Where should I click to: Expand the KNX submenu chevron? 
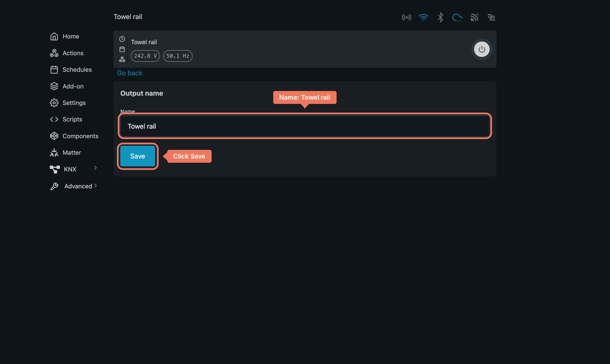95,168
